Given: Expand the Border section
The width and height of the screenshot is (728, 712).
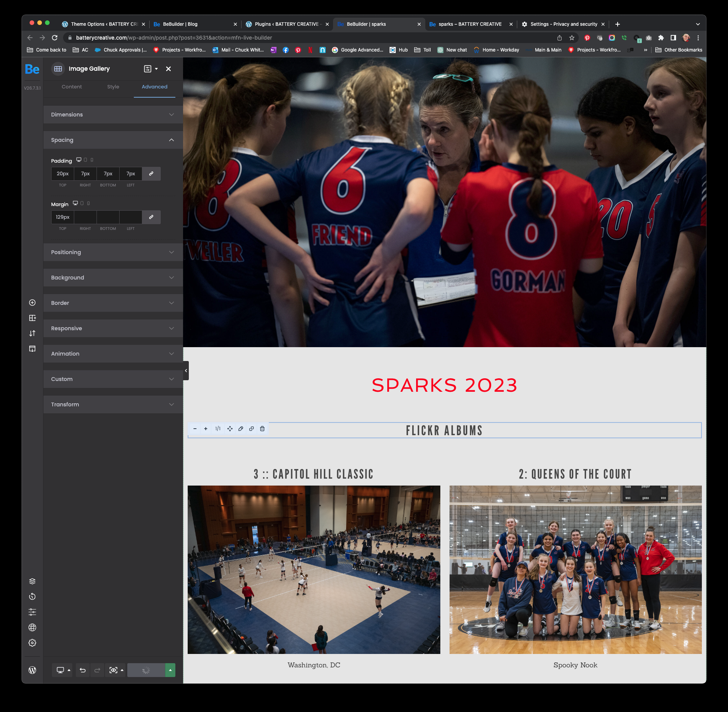Looking at the screenshot, I should (x=113, y=303).
